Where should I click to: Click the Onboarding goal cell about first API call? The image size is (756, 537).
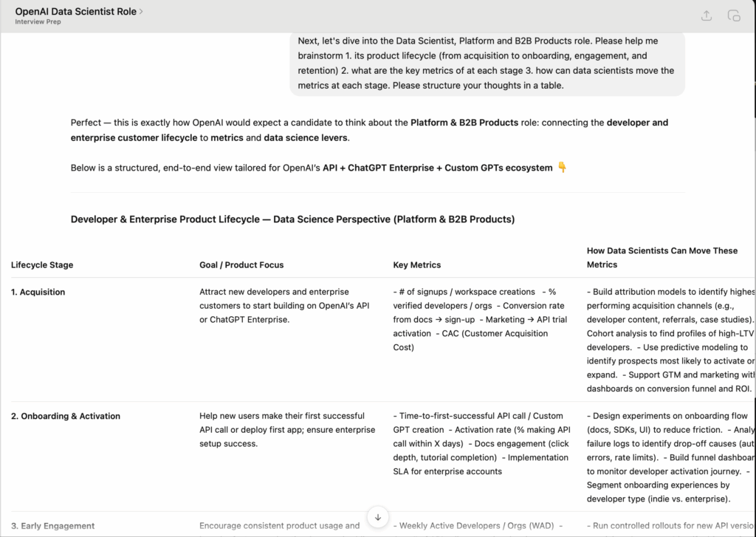287,430
